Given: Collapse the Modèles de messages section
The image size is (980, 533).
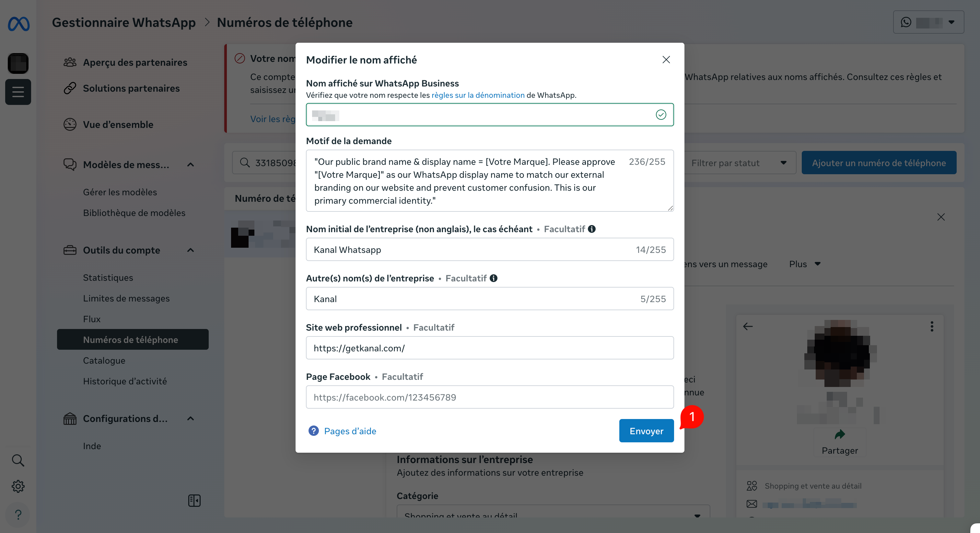Looking at the screenshot, I should 191,164.
